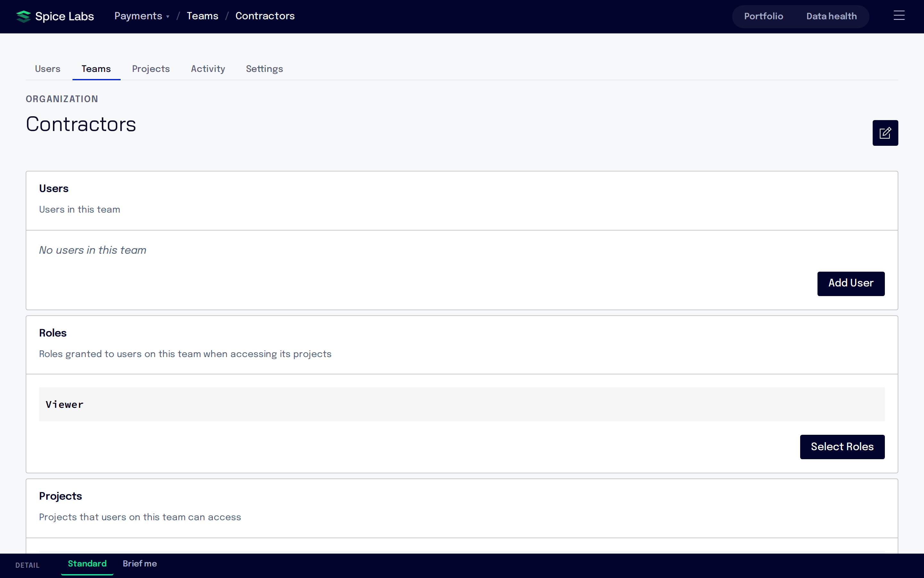Image resolution: width=924 pixels, height=578 pixels.
Task: Click the Users section heading
Action: point(54,188)
